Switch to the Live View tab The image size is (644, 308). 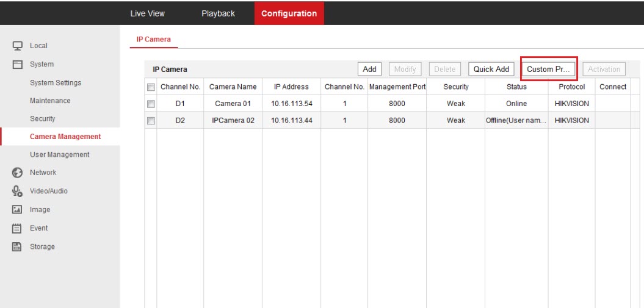(147, 13)
